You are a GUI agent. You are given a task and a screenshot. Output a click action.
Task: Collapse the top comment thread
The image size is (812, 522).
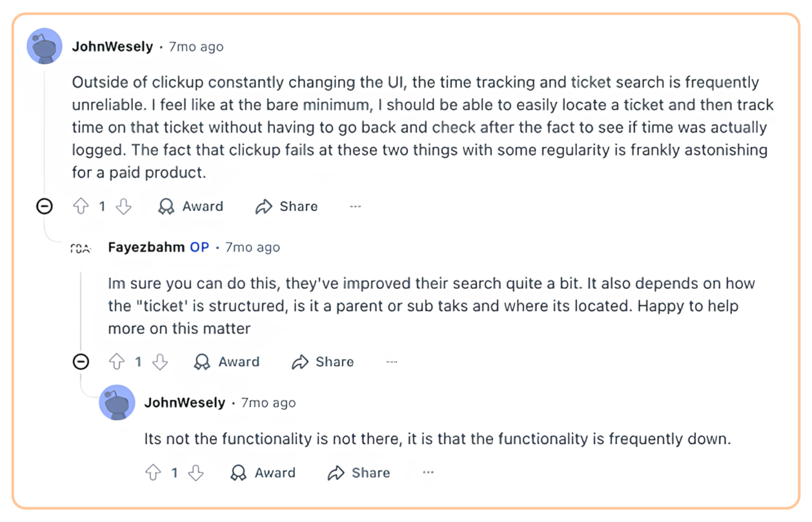pyautogui.click(x=44, y=206)
